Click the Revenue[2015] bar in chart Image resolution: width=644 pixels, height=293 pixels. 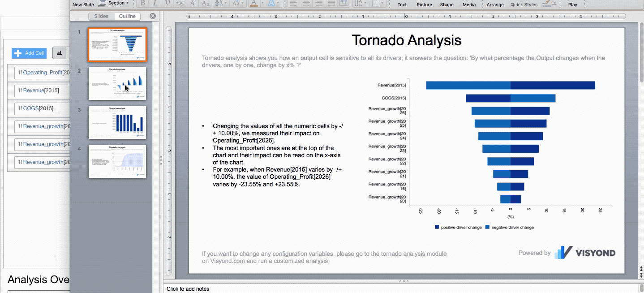tap(511, 85)
